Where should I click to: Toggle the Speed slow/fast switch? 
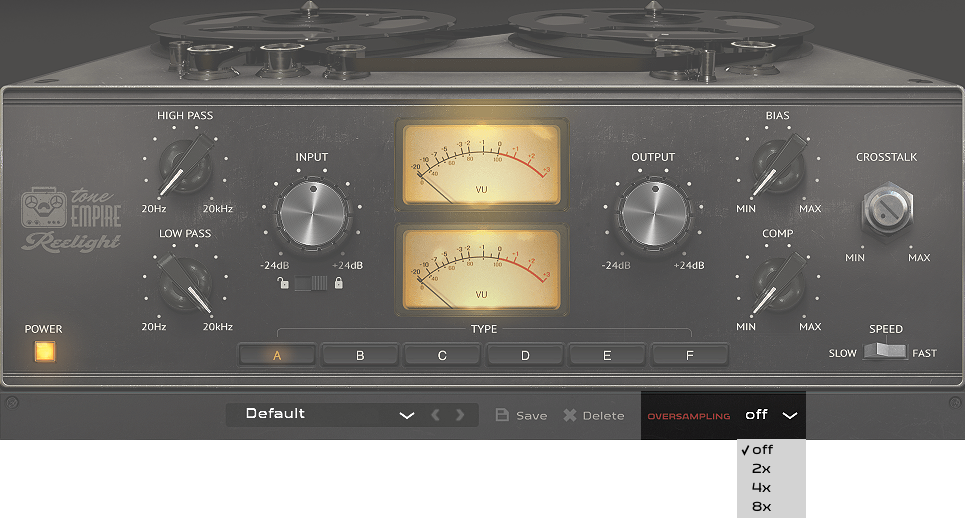pos(885,352)
